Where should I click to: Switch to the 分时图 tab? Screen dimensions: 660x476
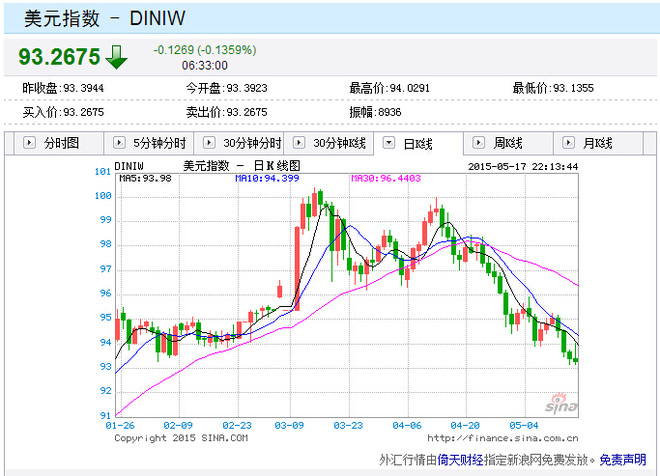point(59,143)
